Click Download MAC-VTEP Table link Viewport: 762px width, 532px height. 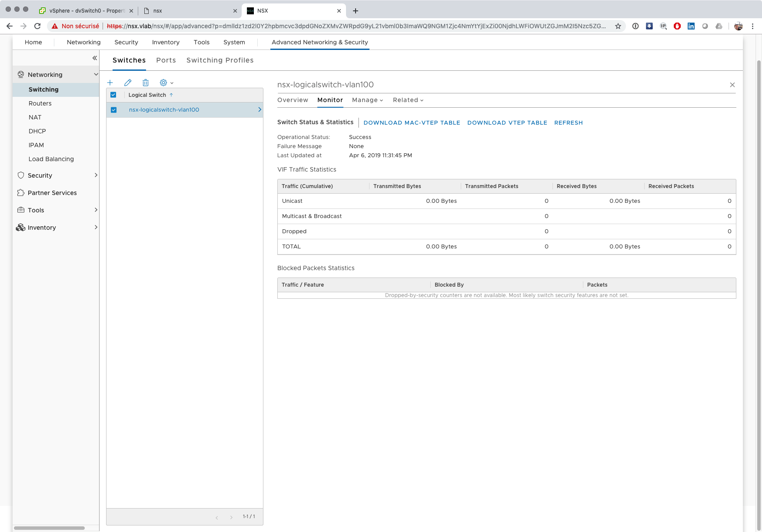tap(412, 123)
